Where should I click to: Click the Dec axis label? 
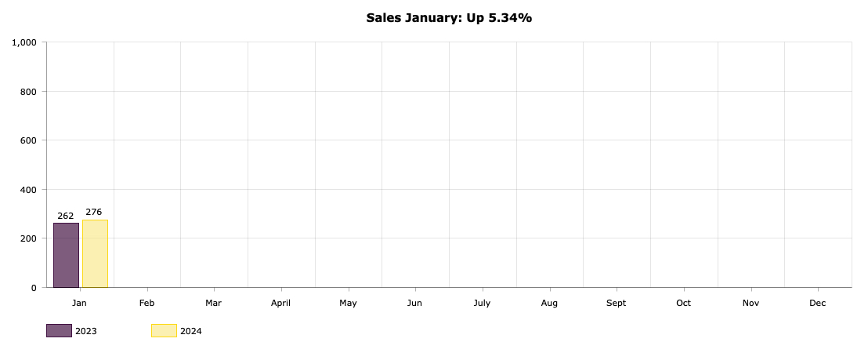(x=818, y=303)
